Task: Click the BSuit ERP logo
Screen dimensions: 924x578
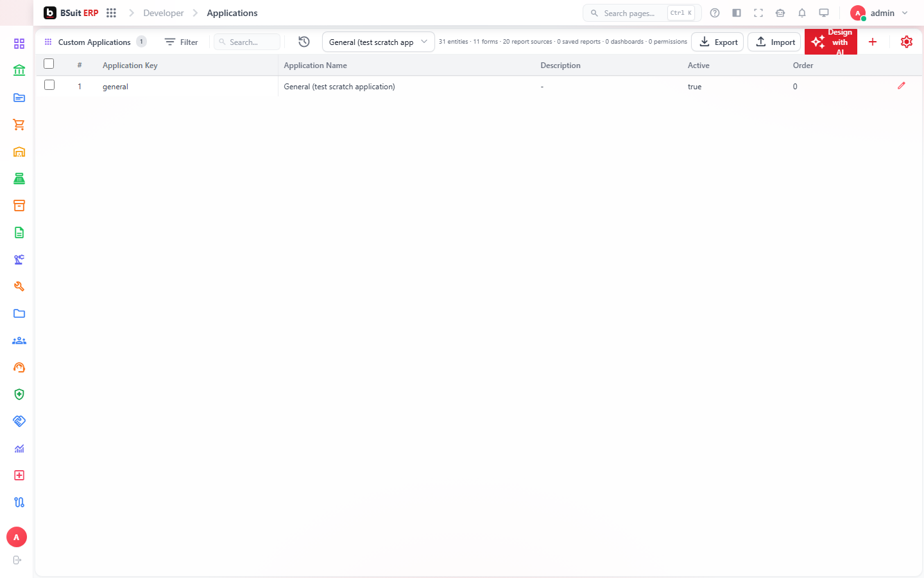Action: (71, 13)
